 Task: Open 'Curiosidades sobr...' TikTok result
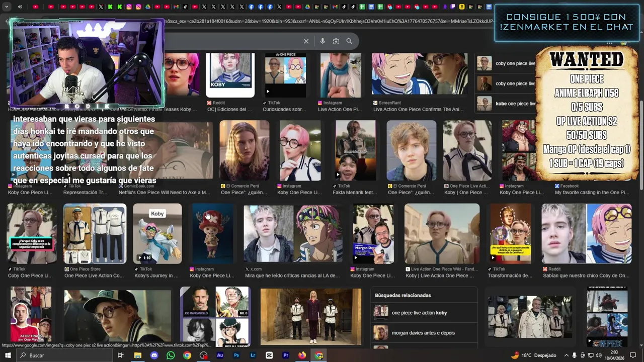pos(284,109)
